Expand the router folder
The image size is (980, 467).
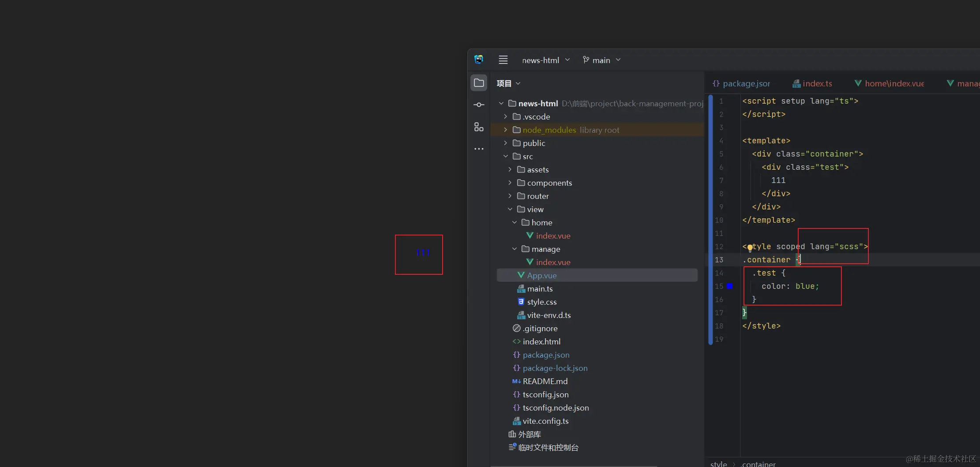pos(510,196)
